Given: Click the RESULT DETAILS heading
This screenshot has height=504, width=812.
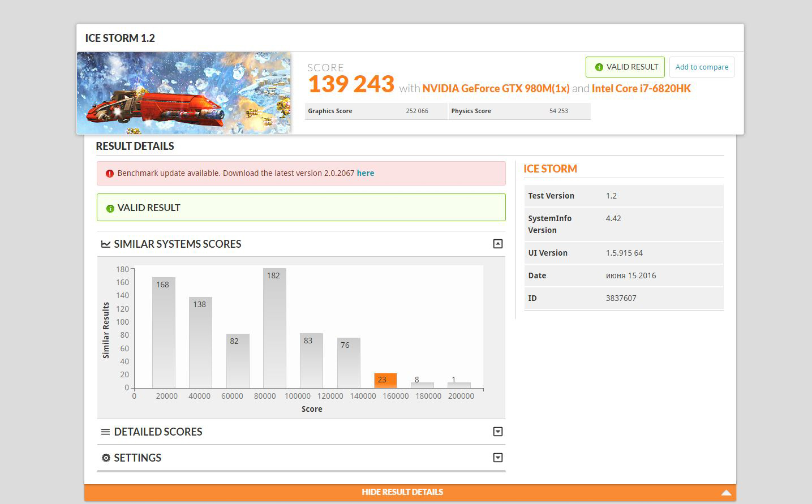Looking at the screenshot, I should pyautogui.click(x=135, y=146).
